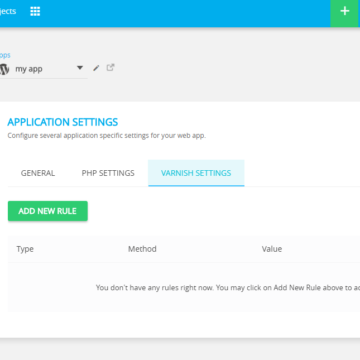This screenshot has height=360, width=360.
Task: Expand the my app dropdown arrow
Action: 80,68
